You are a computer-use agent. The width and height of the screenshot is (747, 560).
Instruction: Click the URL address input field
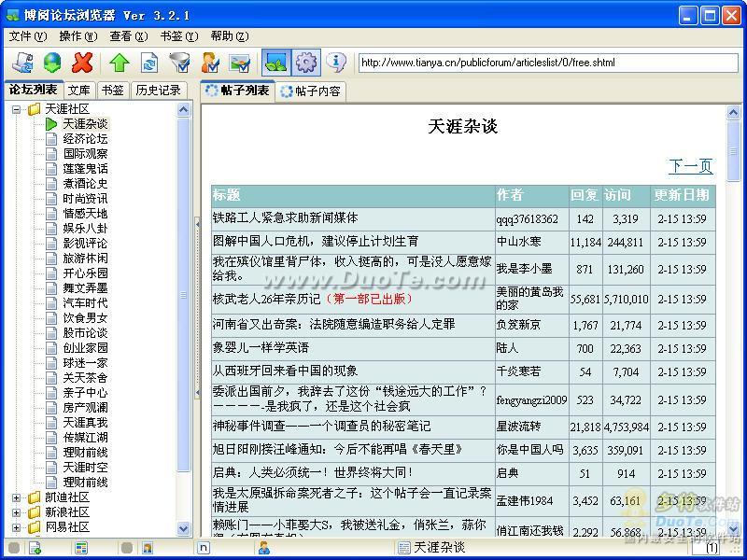coord(548,63)
